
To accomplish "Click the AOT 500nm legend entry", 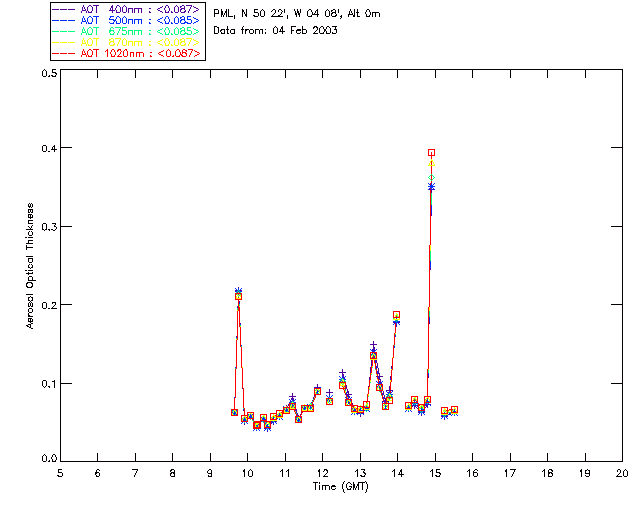I will pos(128,20).
